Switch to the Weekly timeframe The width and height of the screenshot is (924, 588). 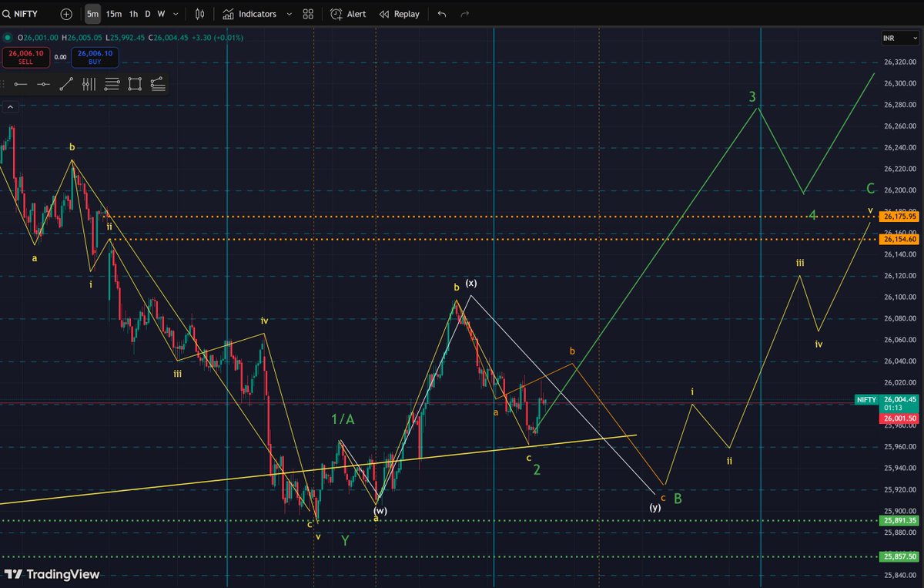click(x=160, y=14)
